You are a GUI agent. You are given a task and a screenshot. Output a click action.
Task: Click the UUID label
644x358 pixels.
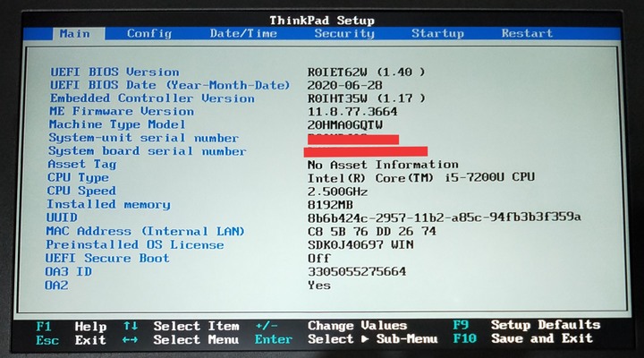[62, 217]
